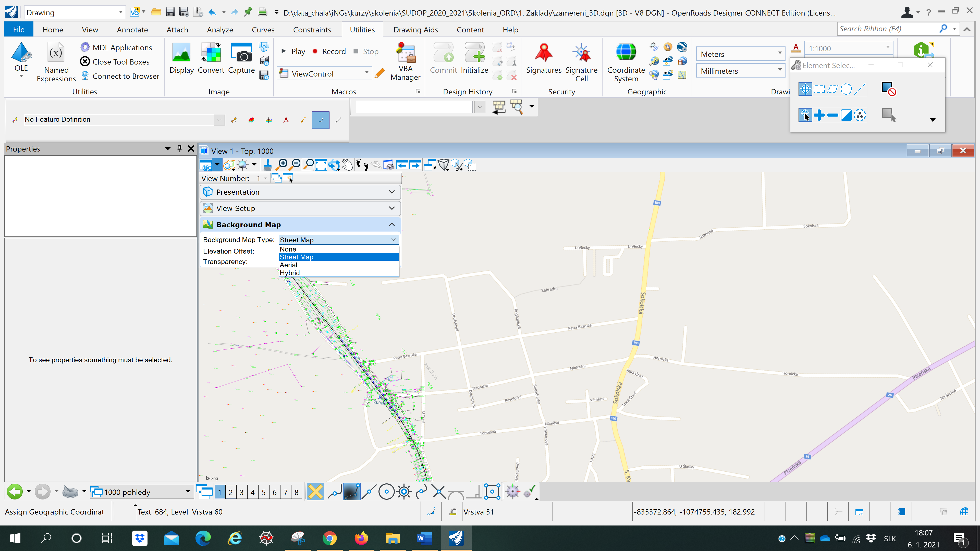Select the Add selection mode plus icon
The width and height of the screenshot is (980, 551).
pyautogui.click(x=819, y=115)
